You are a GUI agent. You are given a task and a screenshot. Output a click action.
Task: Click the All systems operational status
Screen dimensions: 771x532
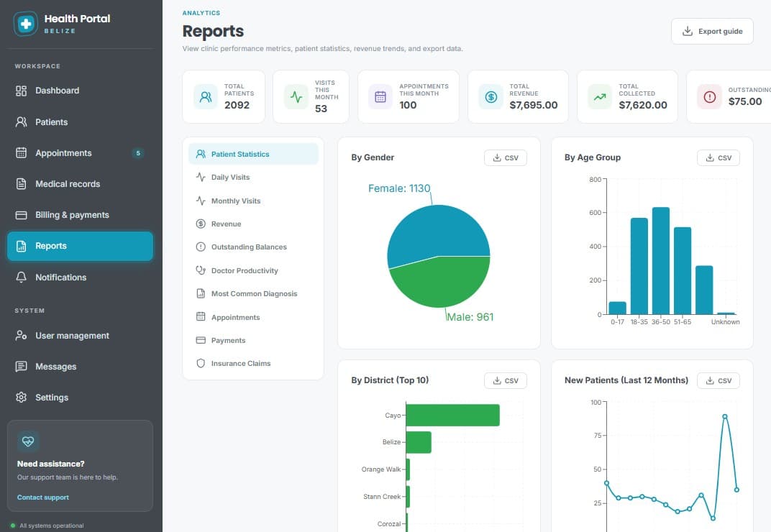47,526
